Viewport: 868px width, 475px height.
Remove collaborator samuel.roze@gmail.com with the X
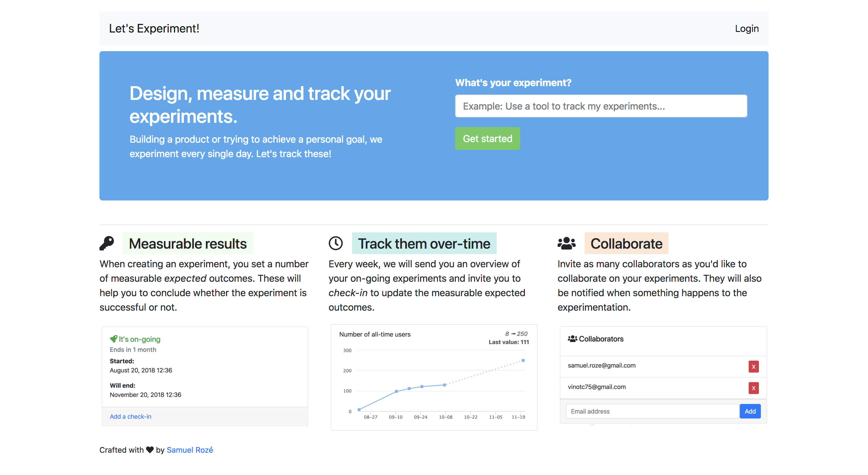point(753,367)
